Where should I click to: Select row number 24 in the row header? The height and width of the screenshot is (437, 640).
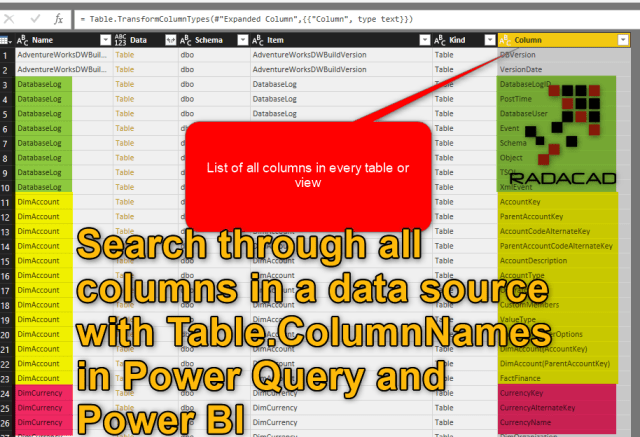coord(5,394)
